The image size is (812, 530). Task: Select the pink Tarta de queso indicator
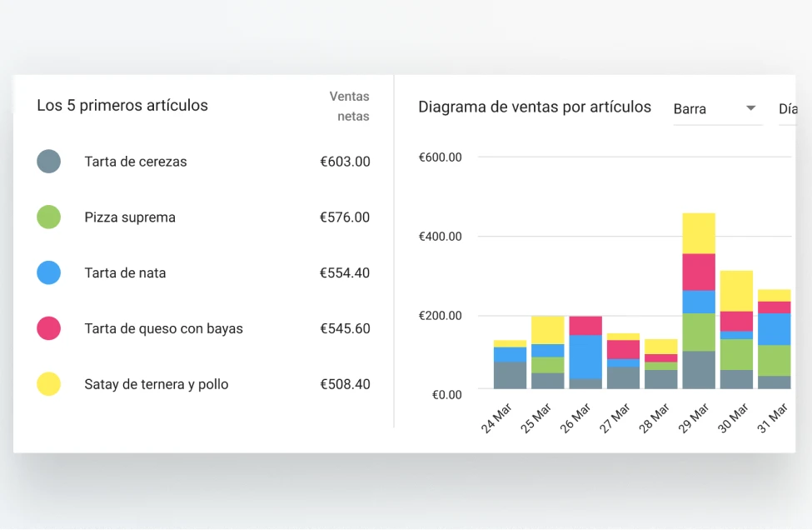pos(48,328)
